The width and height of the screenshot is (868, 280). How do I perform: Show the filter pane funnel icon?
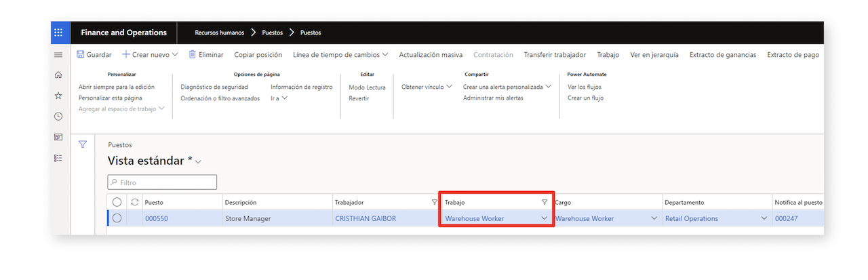(83, 144)
